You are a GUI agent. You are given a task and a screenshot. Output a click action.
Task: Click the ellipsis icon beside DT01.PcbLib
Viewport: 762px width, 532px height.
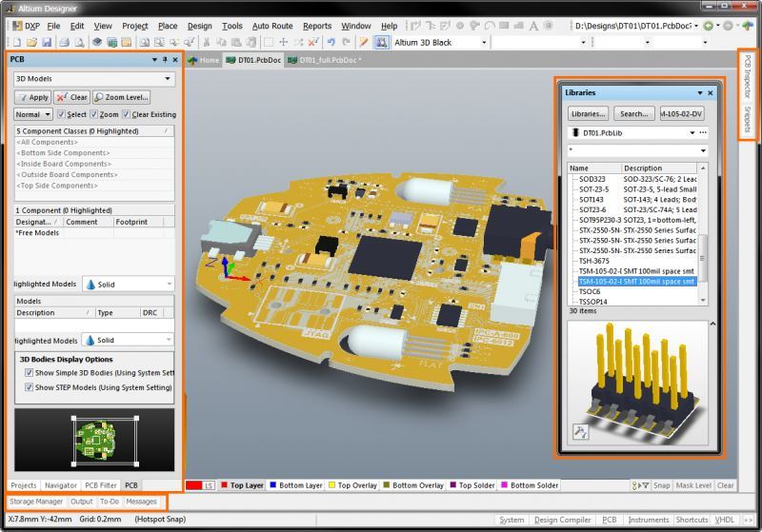pos(703,132)
